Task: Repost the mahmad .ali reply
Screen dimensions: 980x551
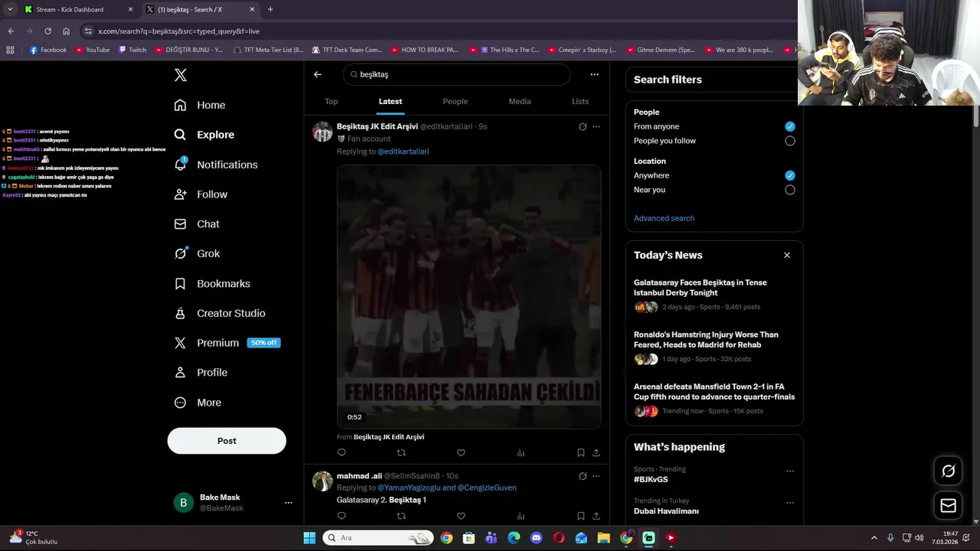Action: [401, 516]
